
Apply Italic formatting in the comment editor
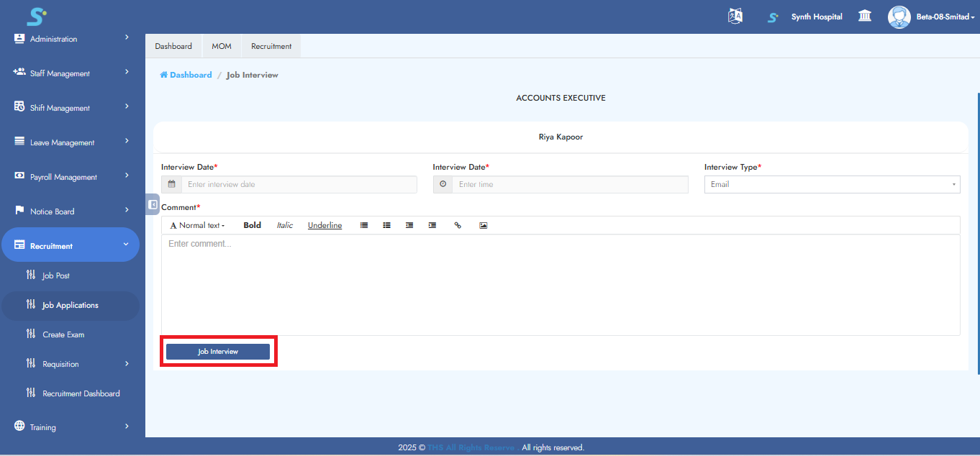point(284,225)
